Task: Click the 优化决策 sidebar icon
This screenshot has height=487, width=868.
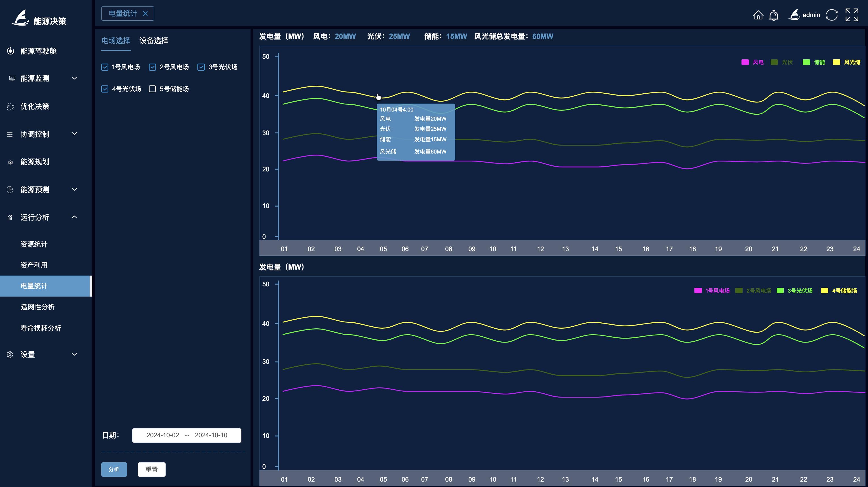Action: pos(10,106)
